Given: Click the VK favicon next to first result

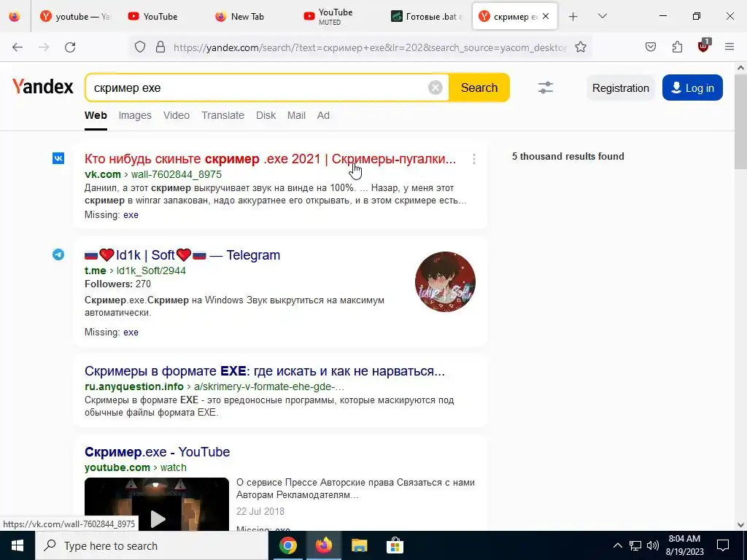Looking at the screenshot, I should [58, 158].
